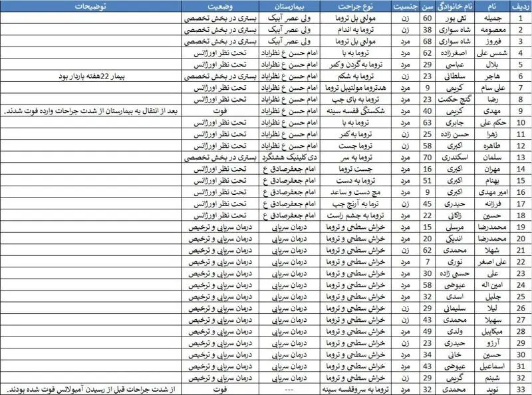Select the وضعیت column header
This screenshot has height=395, width=532.
(x=220, y=6)
